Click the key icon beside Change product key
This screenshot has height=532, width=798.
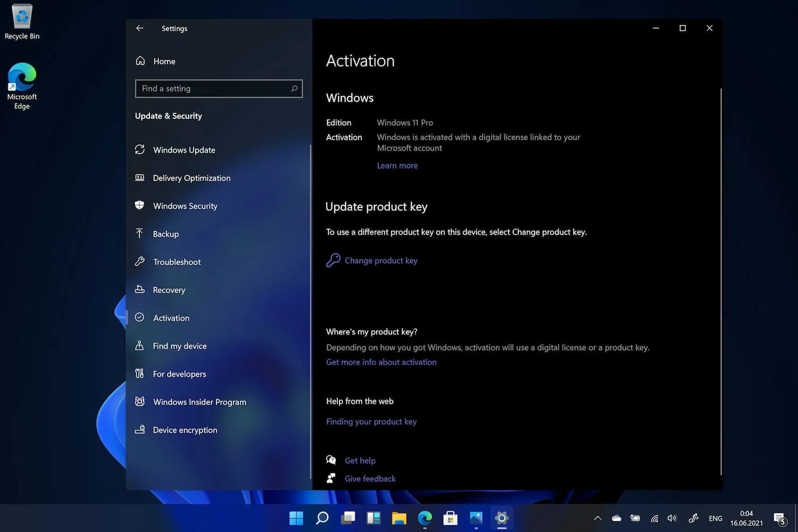click(333, 260)
